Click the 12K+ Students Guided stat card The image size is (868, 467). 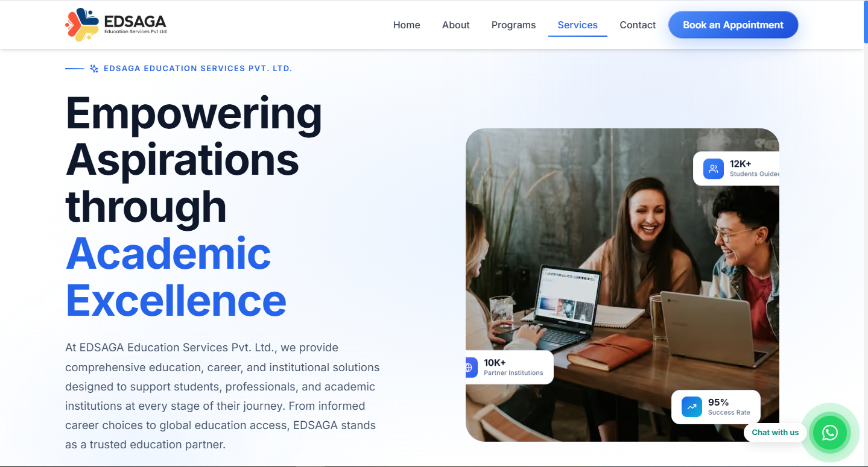coord(737,169)
